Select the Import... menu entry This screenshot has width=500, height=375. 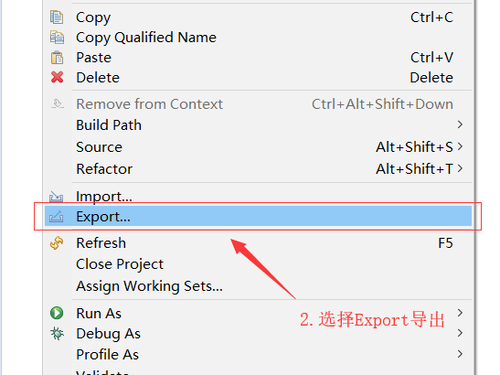click(104, 196)
